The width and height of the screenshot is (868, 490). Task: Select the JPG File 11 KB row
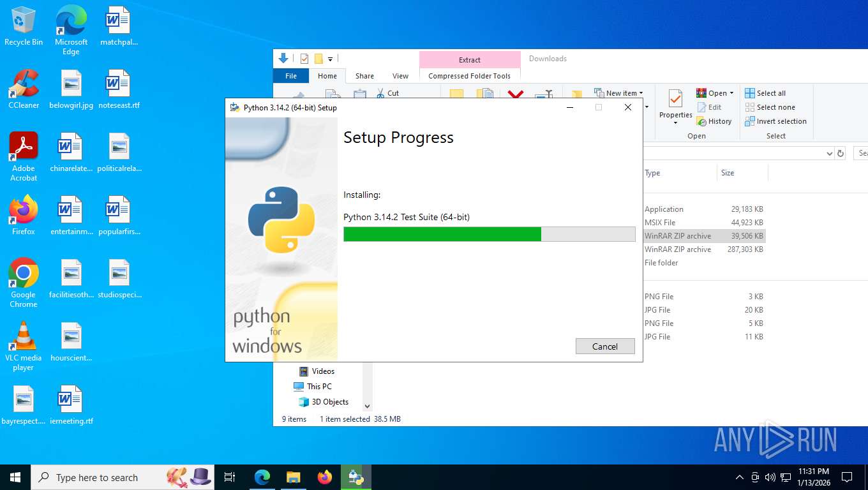click(704, 337)
